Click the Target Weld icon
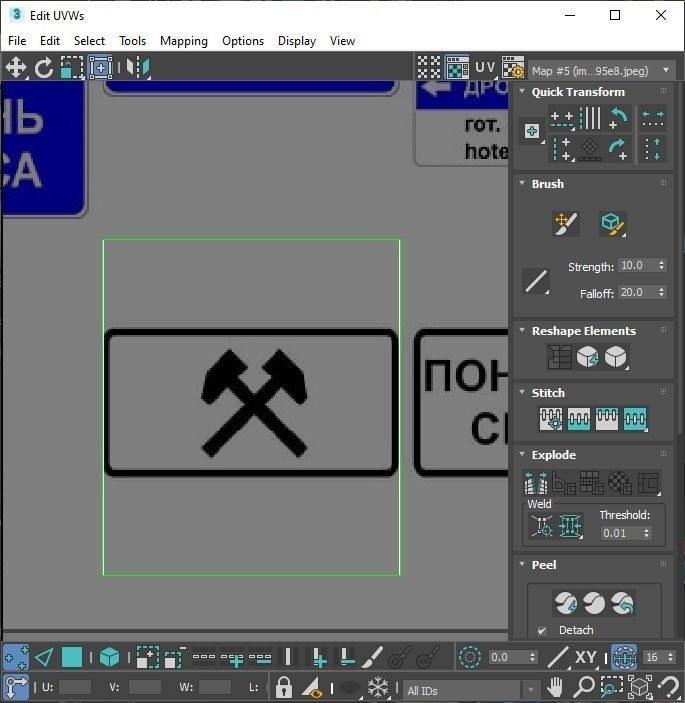The width and height of the screenshot is (685, 703). point(542,525)
